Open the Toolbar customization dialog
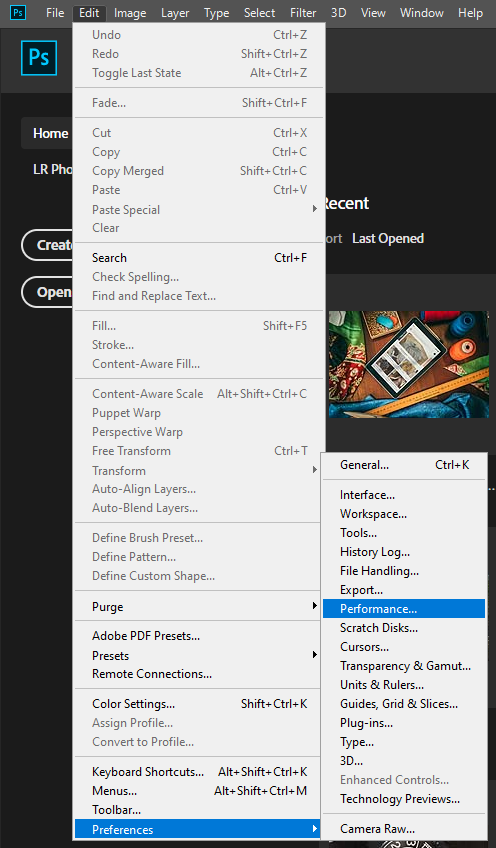 pyautogui.click(x=199, y=810)
